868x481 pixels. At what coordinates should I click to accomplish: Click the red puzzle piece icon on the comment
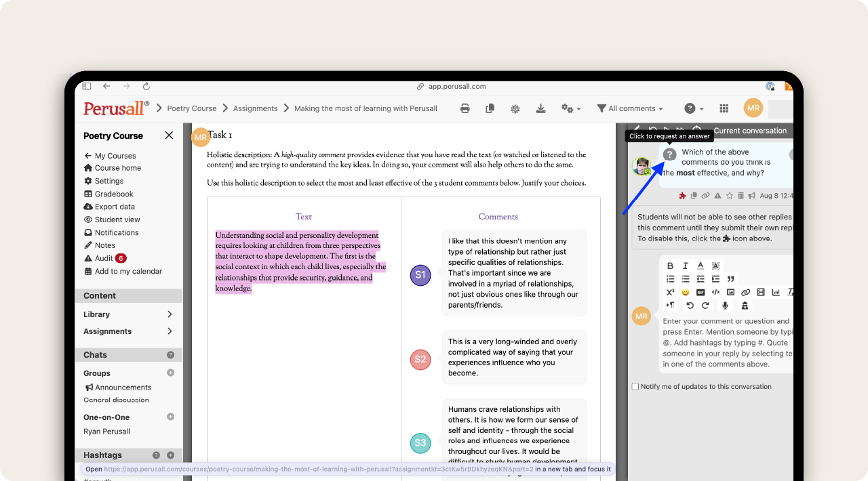(x=683, y=195)
